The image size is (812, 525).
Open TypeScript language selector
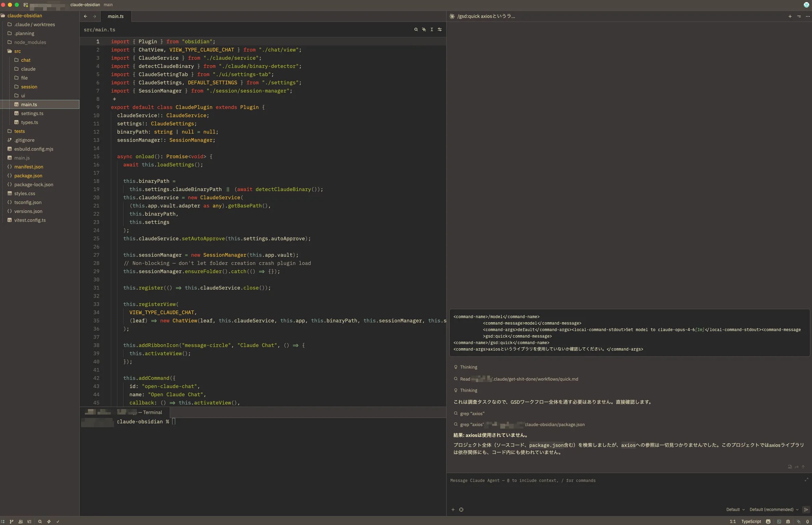pos(751,522)
